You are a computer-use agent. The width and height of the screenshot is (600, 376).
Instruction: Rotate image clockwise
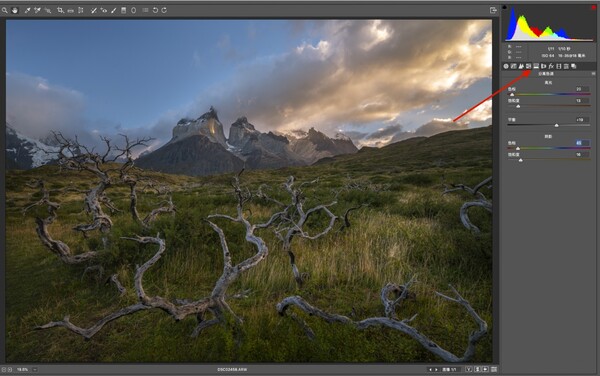click(x=164, y=10)
